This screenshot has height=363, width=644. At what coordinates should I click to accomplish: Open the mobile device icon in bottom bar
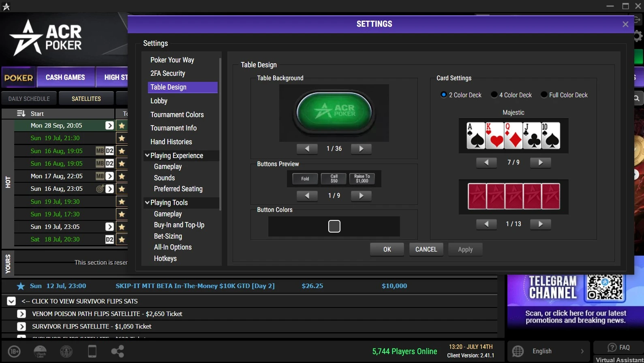coord(92,351)
